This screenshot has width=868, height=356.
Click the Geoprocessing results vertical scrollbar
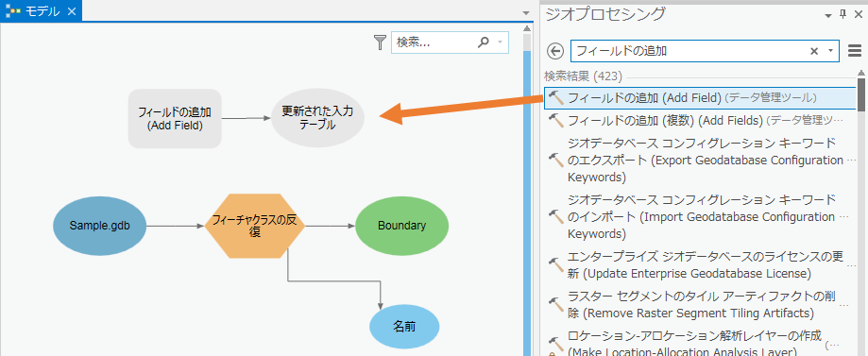pyautogui.click(x=861, y=212)
